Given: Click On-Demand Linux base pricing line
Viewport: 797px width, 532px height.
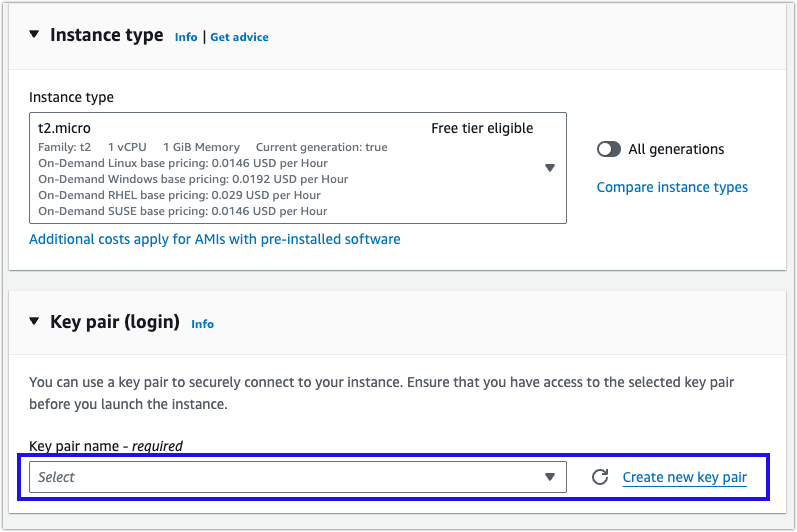Looking at the screenshot, I should [x=183, y=163].
